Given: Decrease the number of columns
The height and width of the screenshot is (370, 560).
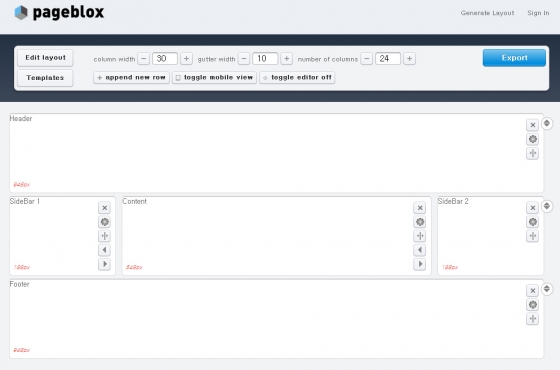Looking at the screenshot, I should tap(367, 59).
